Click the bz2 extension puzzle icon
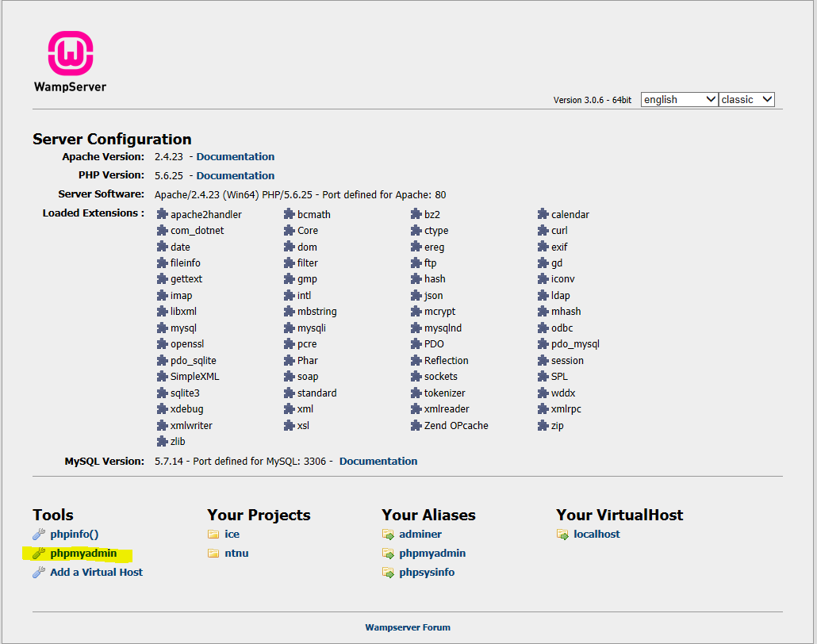The width and height of the screenshot is (817, 644). 416,214
